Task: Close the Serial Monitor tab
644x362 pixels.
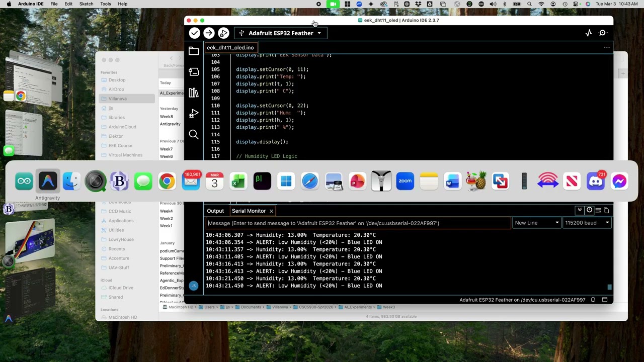Action: pyautogui.click(x=271, y=211)
